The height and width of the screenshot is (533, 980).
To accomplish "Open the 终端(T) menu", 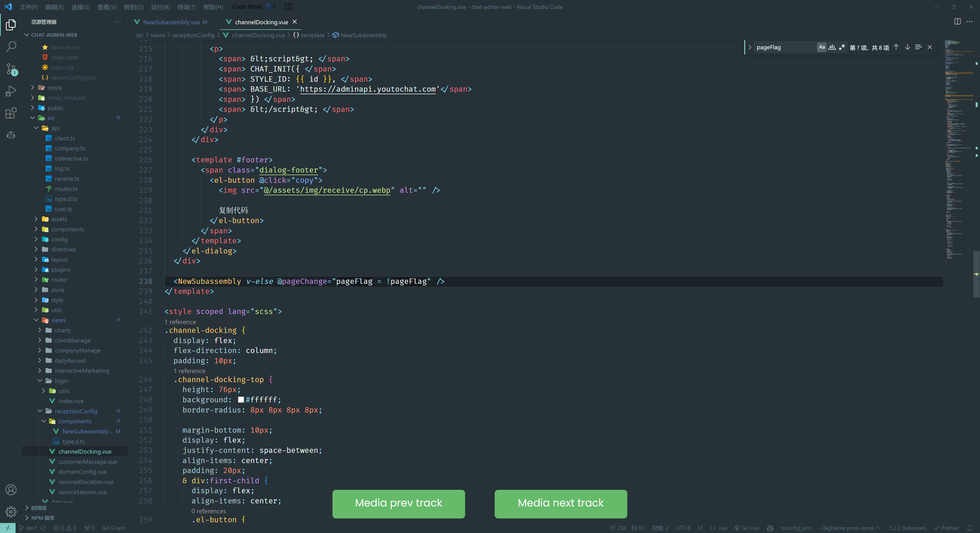I will click(x=186, y=7).
